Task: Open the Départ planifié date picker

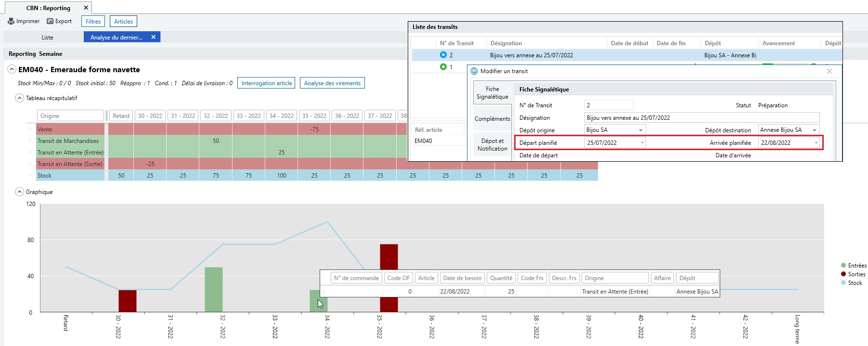Action: [x=642, y=143]
